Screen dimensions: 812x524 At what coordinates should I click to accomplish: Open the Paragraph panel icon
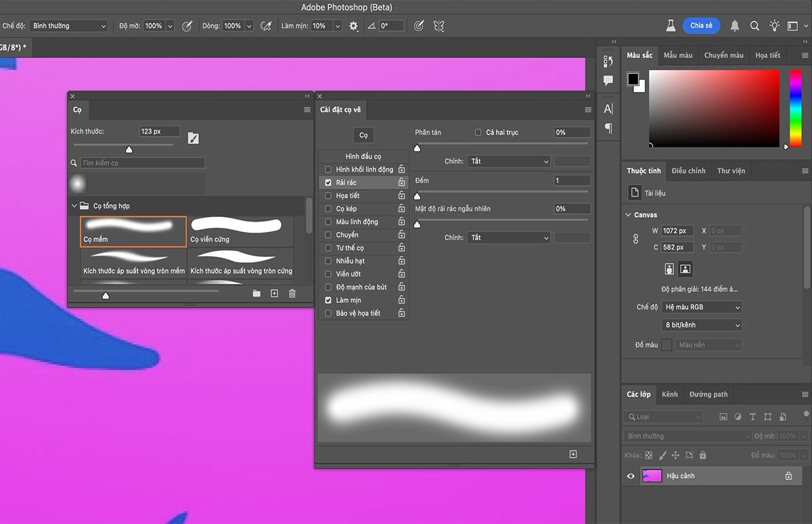[608, 128]
